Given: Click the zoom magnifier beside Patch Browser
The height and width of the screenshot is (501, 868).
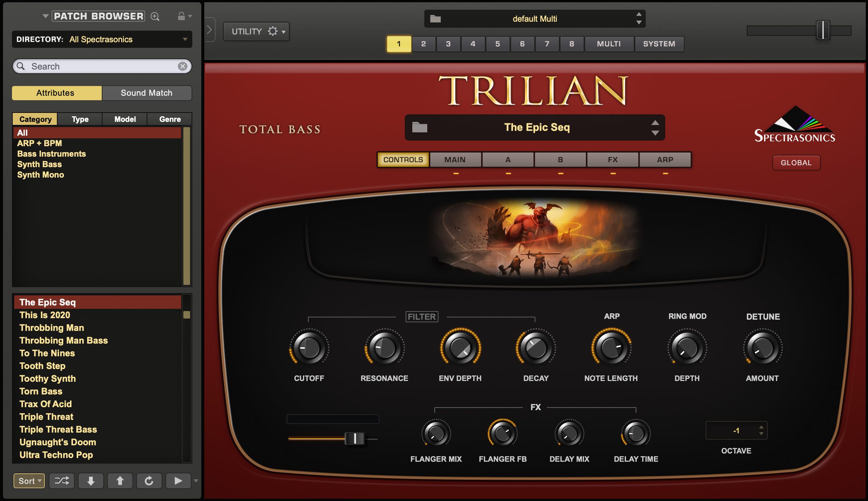Looking at the screenshot, I should coord(155,16).
